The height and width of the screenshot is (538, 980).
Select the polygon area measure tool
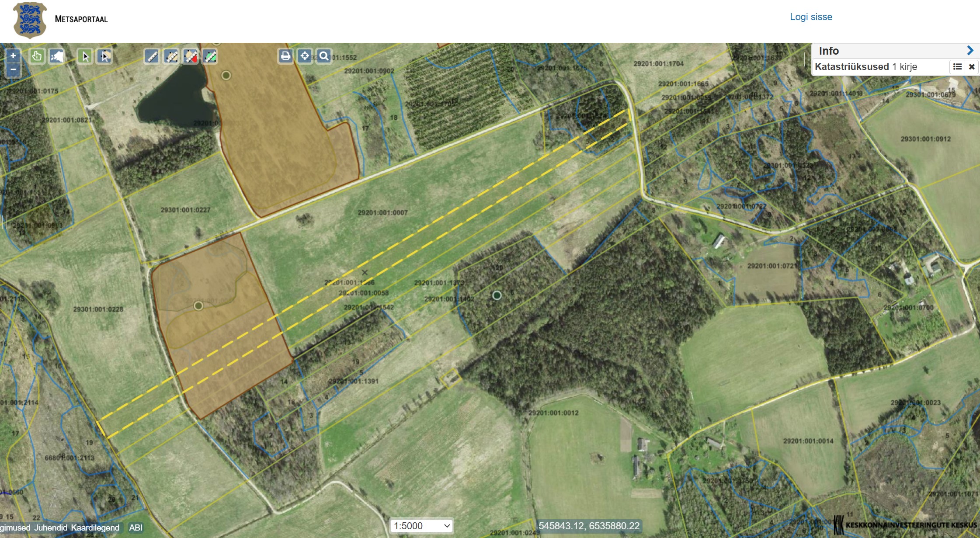click(x=171, y=56)
